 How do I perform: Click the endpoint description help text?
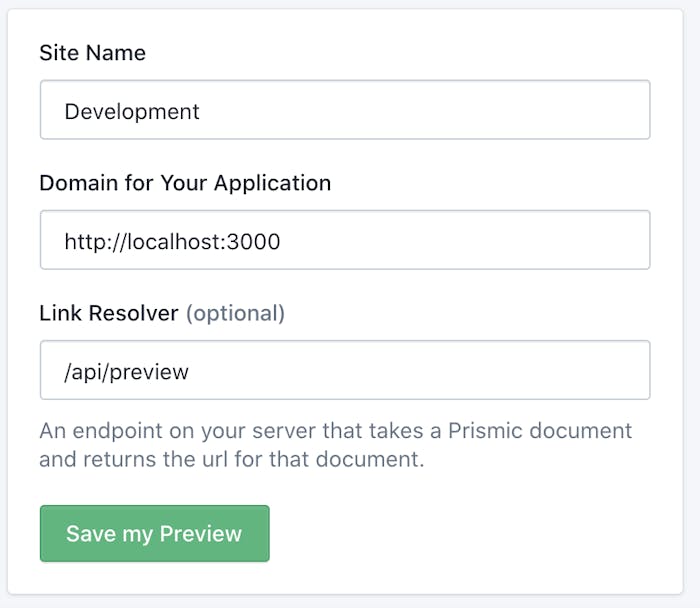[336, 445]
